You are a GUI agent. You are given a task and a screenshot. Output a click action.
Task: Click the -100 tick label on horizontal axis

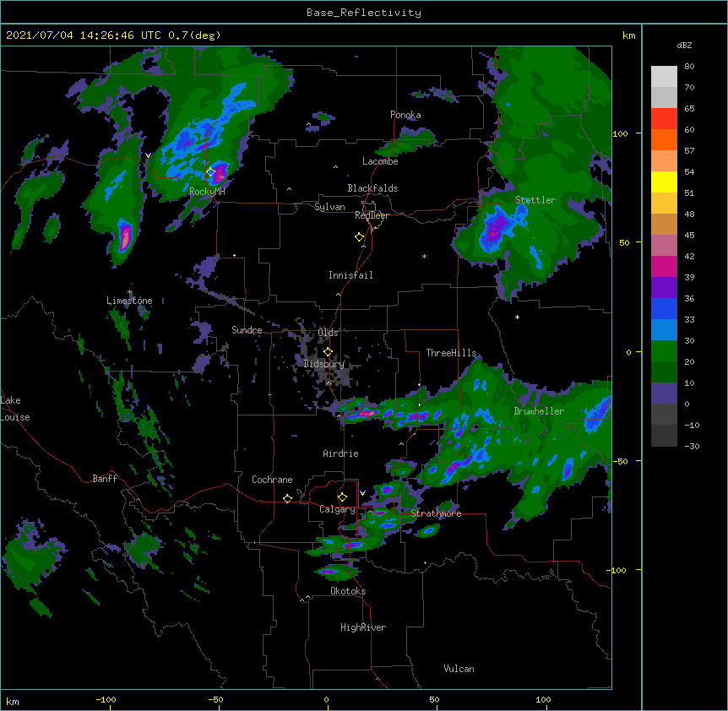[106, 700]
